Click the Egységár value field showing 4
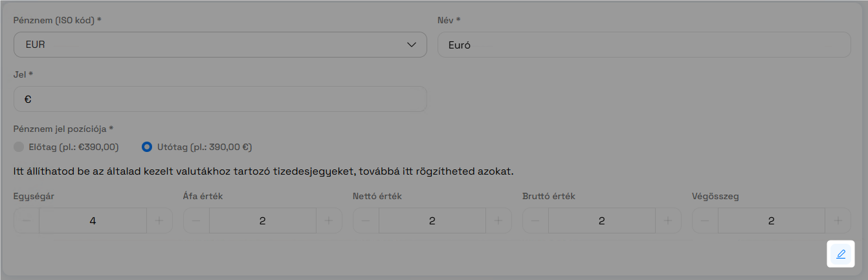This screenshot has width=868, height=280. 93,221
